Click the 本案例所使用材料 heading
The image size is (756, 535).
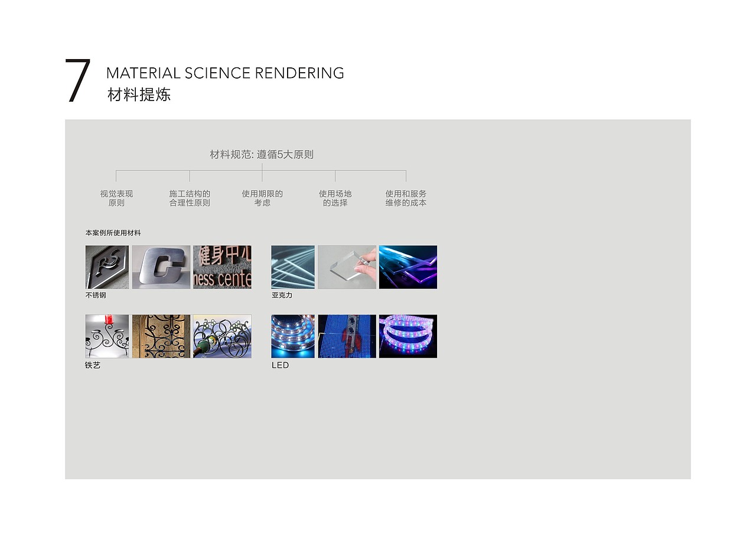(113, 233)
